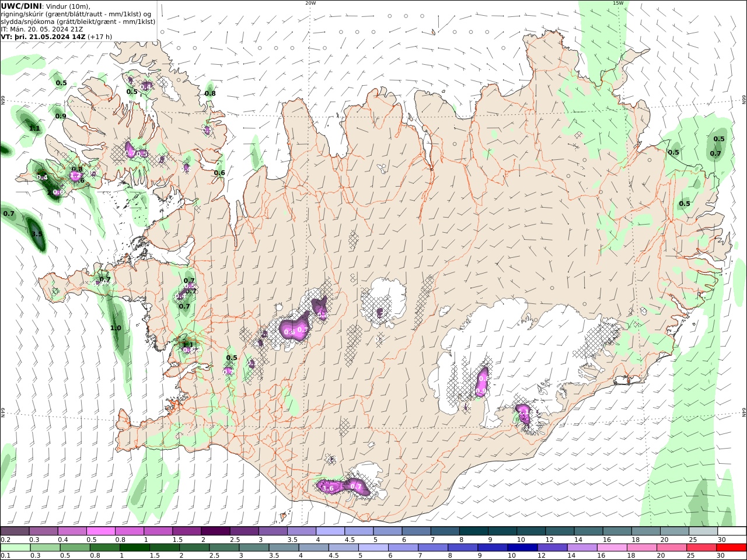Click the 1.0 precipitation value

coord(116,328)
